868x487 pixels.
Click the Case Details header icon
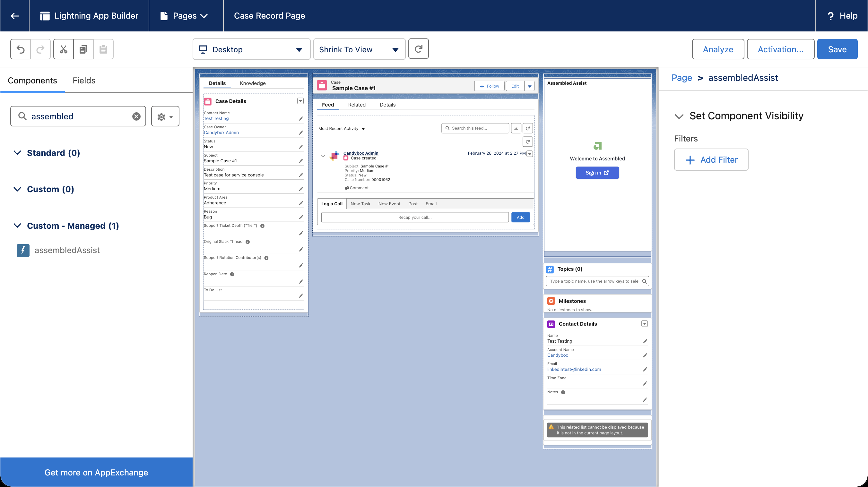208,101
